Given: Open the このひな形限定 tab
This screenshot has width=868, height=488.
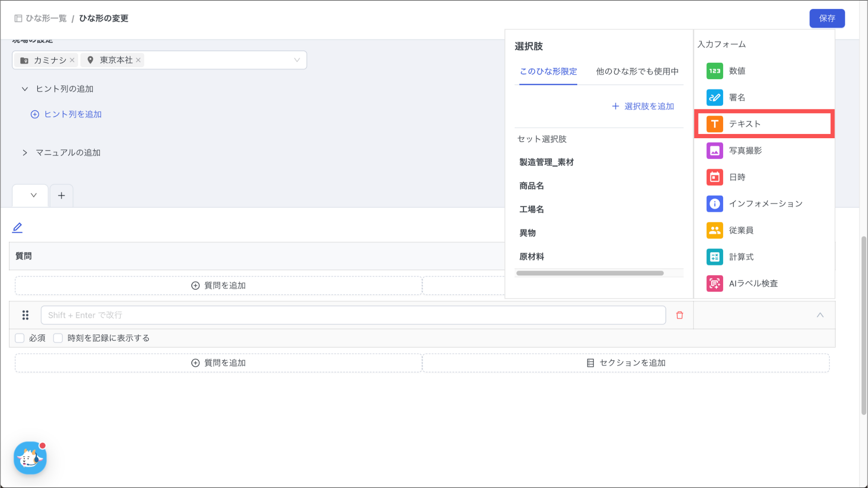Looking at the screenshot, I should point(548,71).
